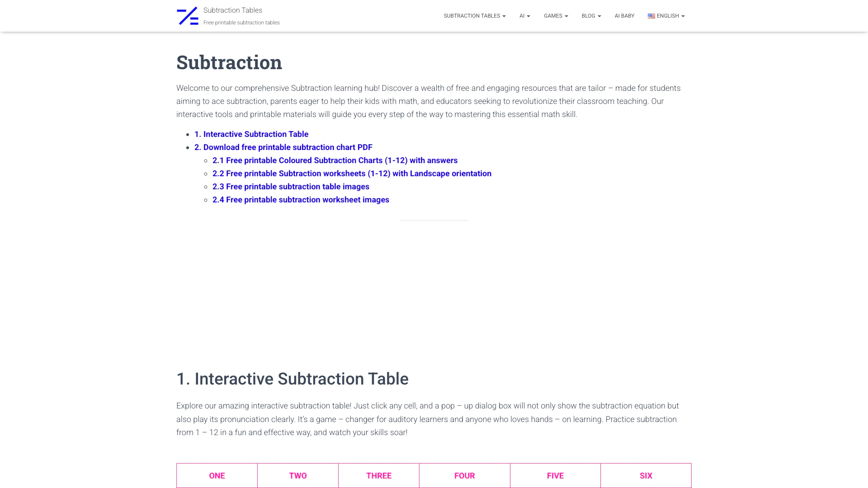Open the subtraction worksheet images link
Viewport: 868px width, 488px height.
(301, 200)
